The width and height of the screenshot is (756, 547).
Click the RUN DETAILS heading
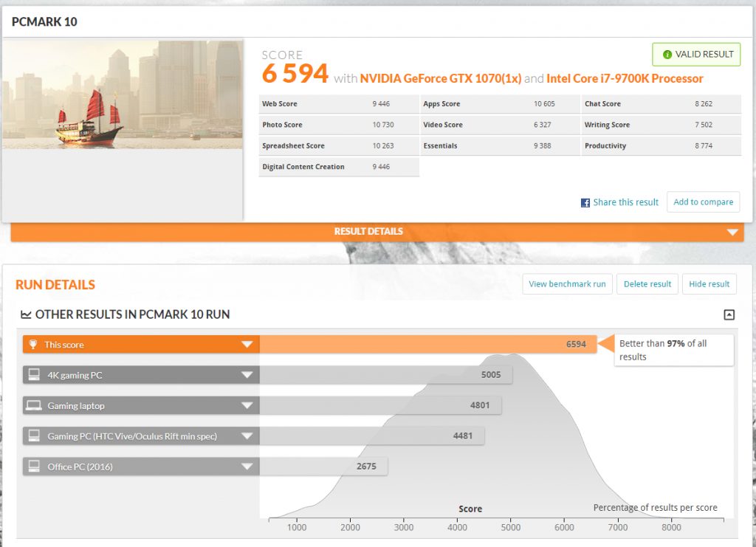55,285
